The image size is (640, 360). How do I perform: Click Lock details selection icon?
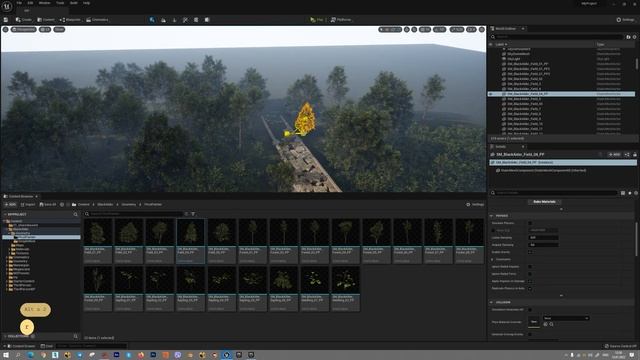coord(635,154)
